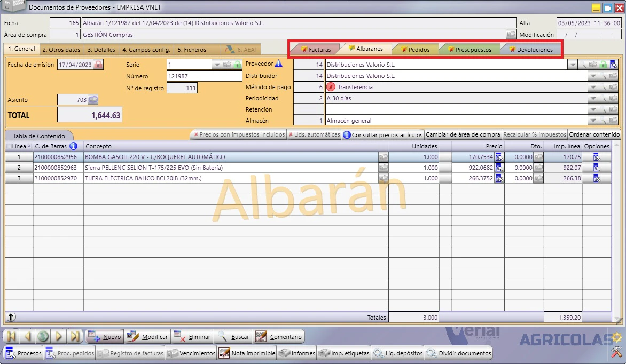Click the Número input field
The image size is (626, 364).
(x=204, y=76)
